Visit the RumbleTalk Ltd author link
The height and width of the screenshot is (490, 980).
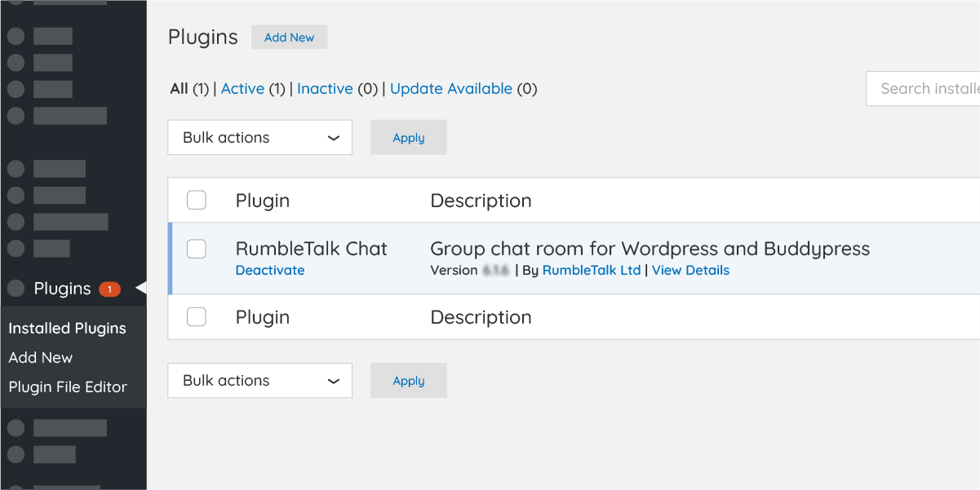tap(591, 270)
